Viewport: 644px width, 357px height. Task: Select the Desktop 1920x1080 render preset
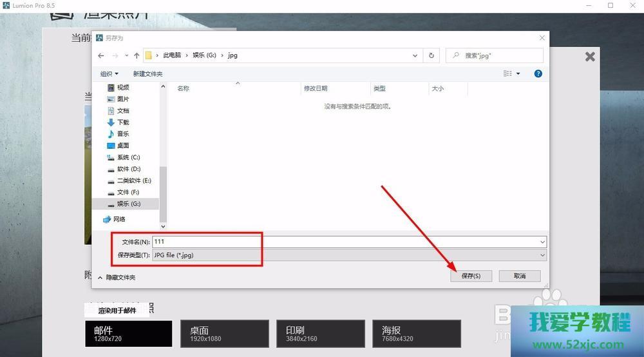click(224, 334)
